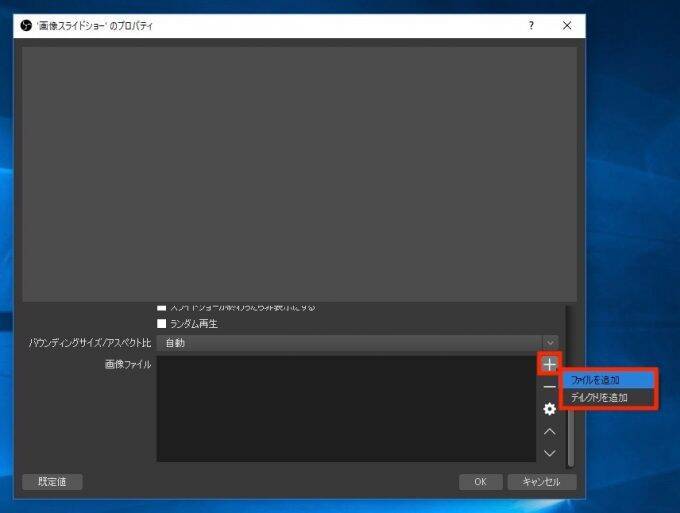This screenshot has height=513, width=680.
Task: Click the minus icon to remove image
Action: pyautogui.click(x=549, y=387)
